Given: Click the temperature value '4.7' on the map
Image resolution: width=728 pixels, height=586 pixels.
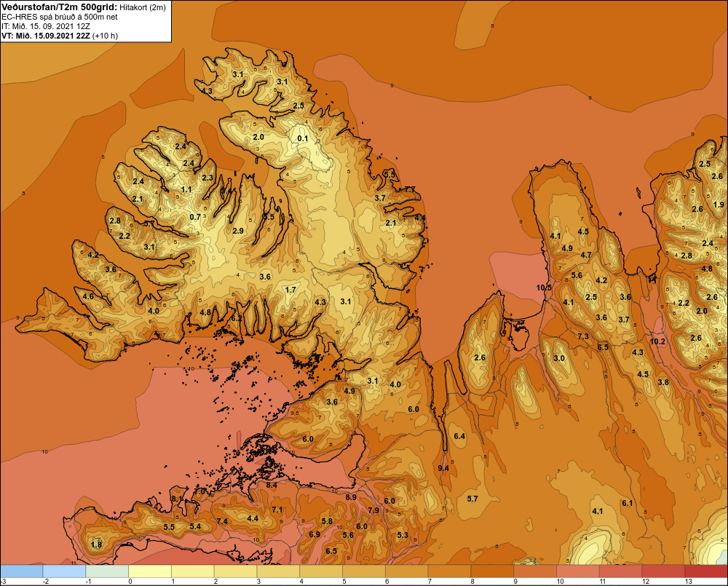Looking at the screenshot, I should (586, 255).
